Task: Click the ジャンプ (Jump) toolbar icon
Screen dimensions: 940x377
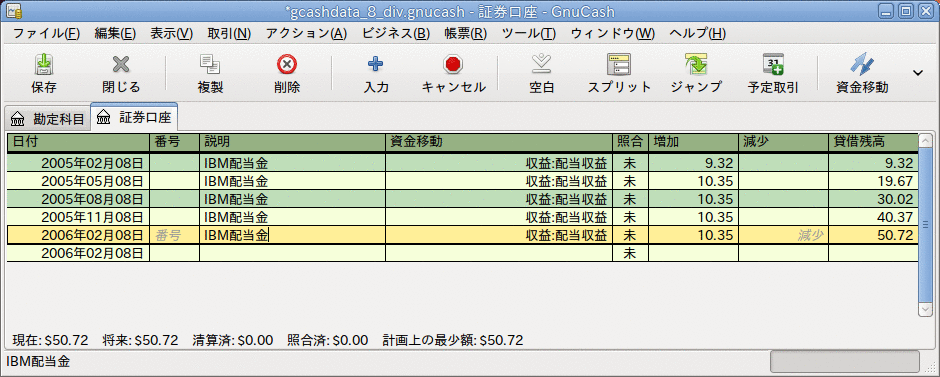Action: point(696,64)
